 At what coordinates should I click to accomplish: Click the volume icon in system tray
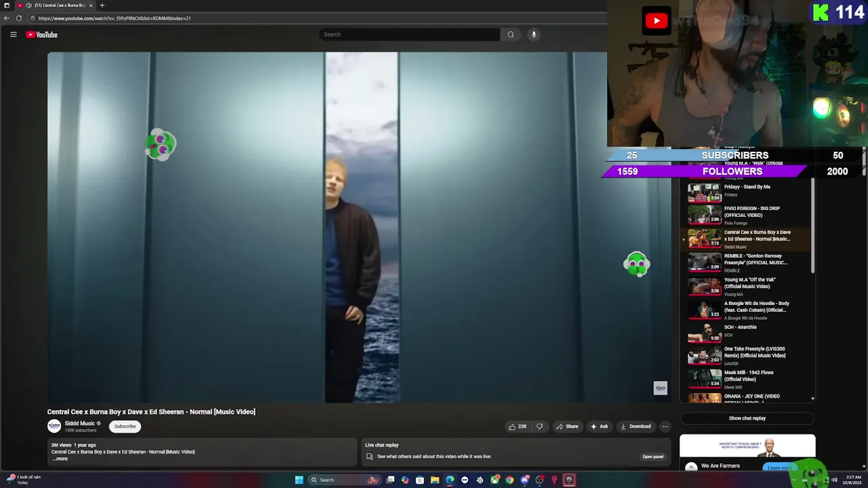coord(834,480)
